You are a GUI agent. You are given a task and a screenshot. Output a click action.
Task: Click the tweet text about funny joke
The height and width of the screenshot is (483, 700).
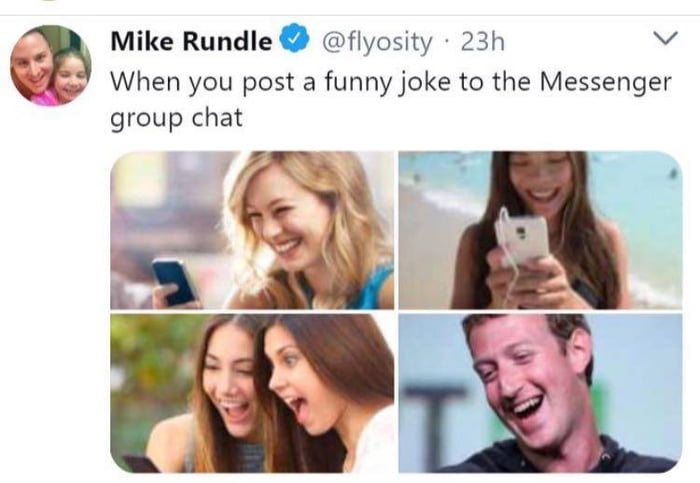point(391,100)
